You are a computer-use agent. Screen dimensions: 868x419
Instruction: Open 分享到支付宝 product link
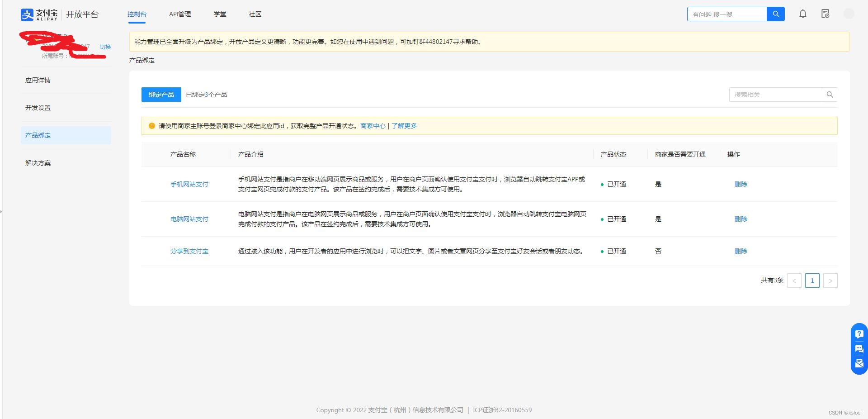tap(189, 251)
